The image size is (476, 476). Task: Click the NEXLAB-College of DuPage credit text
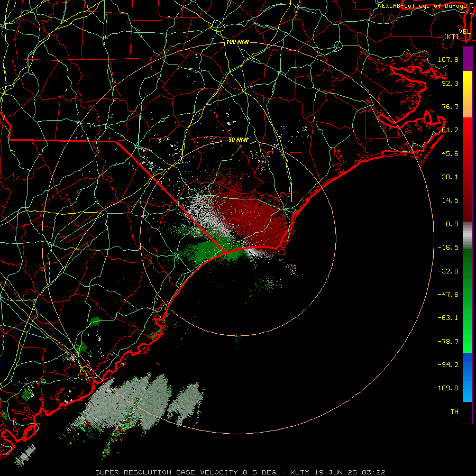[423, 6]
